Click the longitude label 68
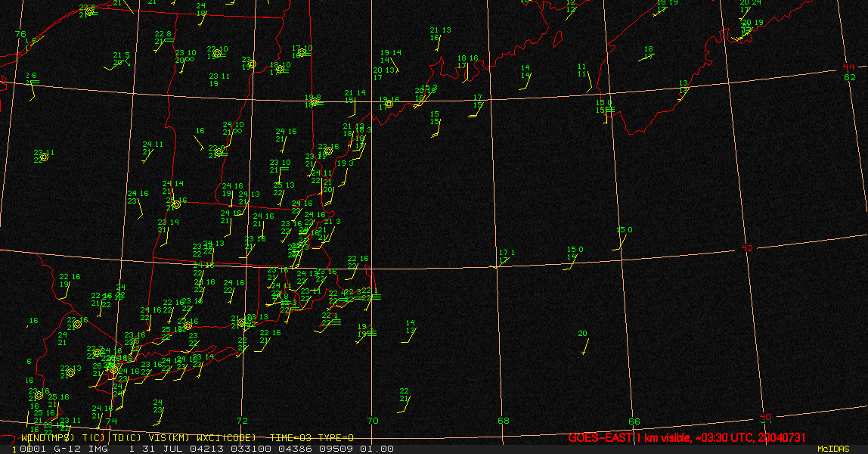 [x=504, y=421]
